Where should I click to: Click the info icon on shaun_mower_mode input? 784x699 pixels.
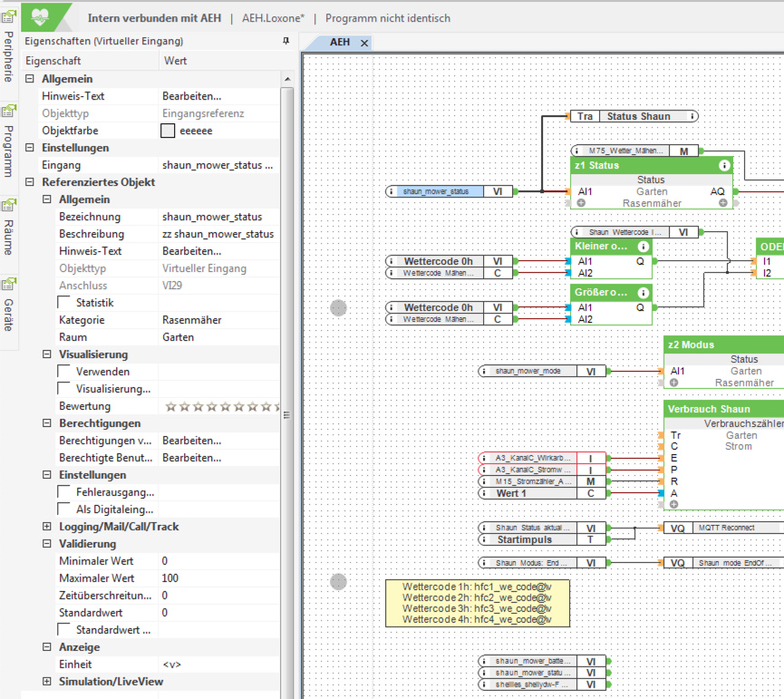(484, 371)
